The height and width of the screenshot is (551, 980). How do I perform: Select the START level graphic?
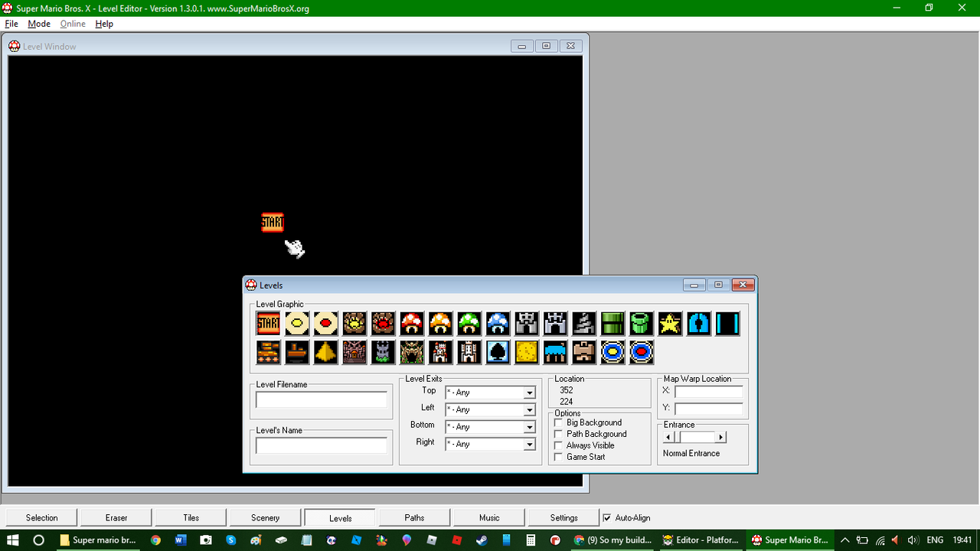coord(267,323)
